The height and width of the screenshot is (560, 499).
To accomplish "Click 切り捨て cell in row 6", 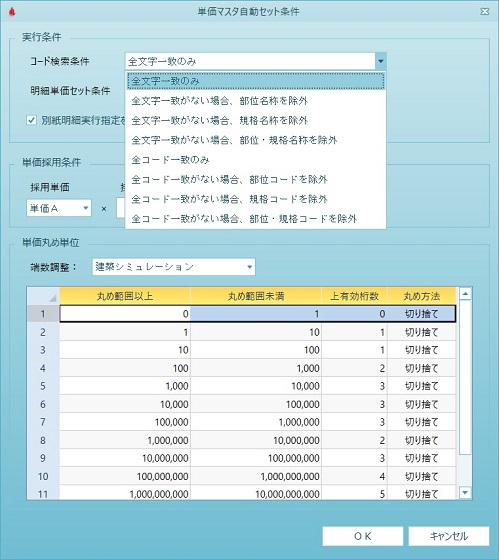I will (422, 404).
